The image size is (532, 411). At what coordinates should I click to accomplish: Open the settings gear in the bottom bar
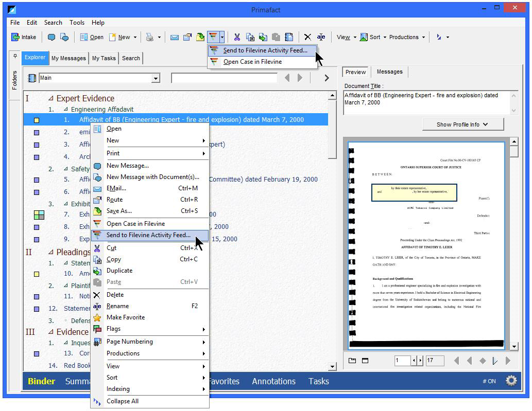tap(511, 380)
